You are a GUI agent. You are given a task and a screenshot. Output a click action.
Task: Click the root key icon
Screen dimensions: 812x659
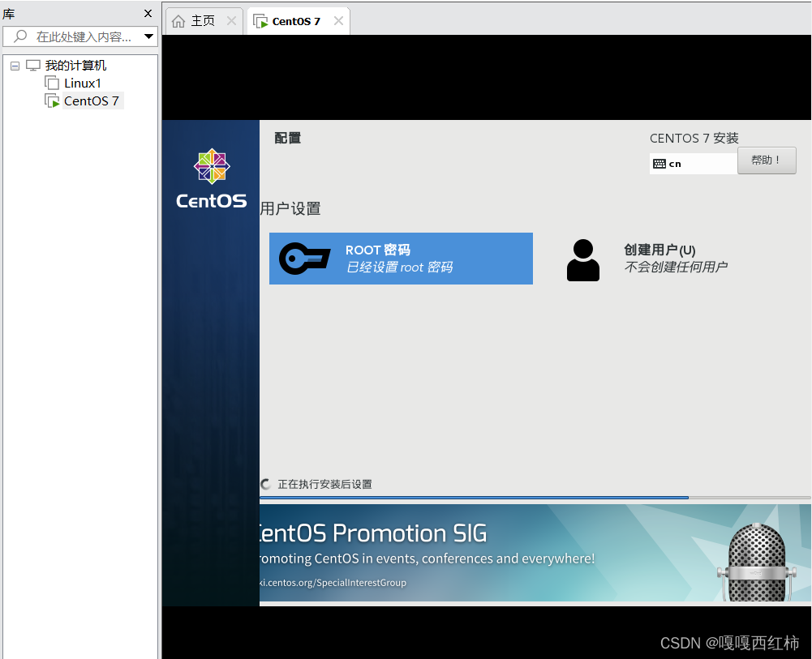coord(304,258)
